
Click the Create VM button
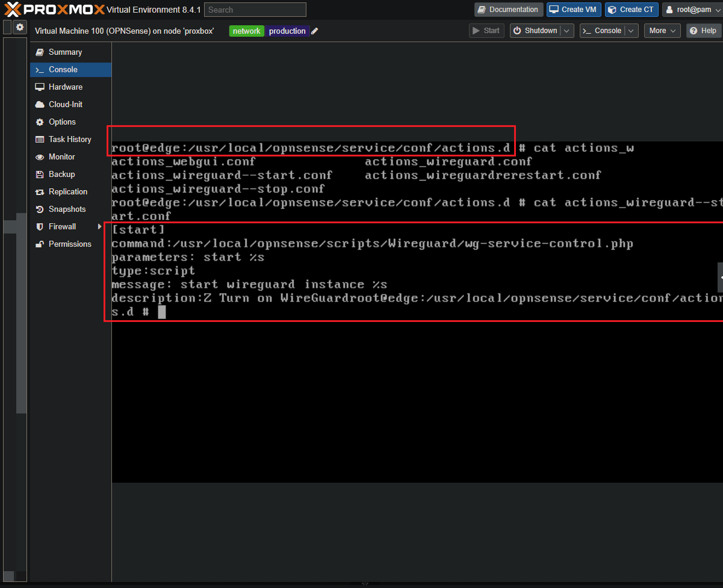click(574, 10)
